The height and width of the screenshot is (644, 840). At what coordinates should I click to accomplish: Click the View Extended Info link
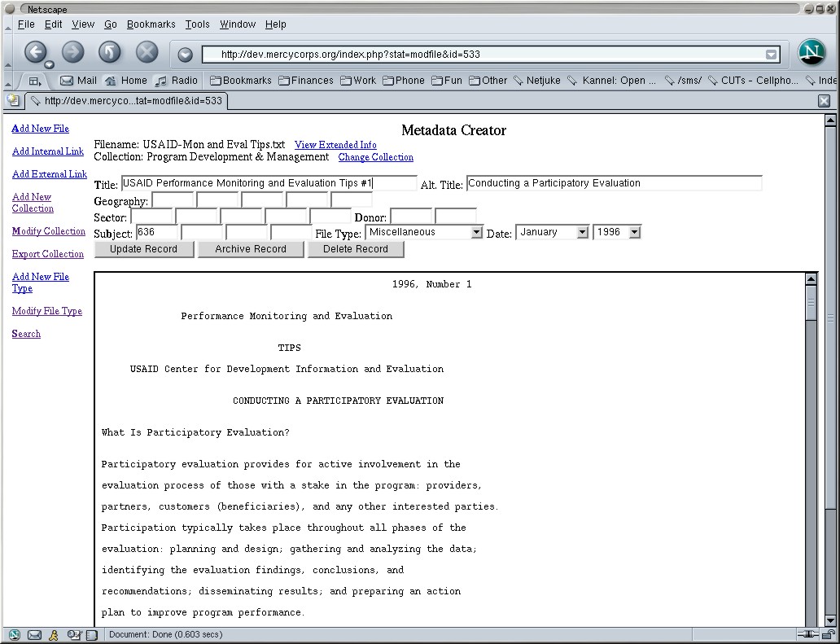pos(335,145)
